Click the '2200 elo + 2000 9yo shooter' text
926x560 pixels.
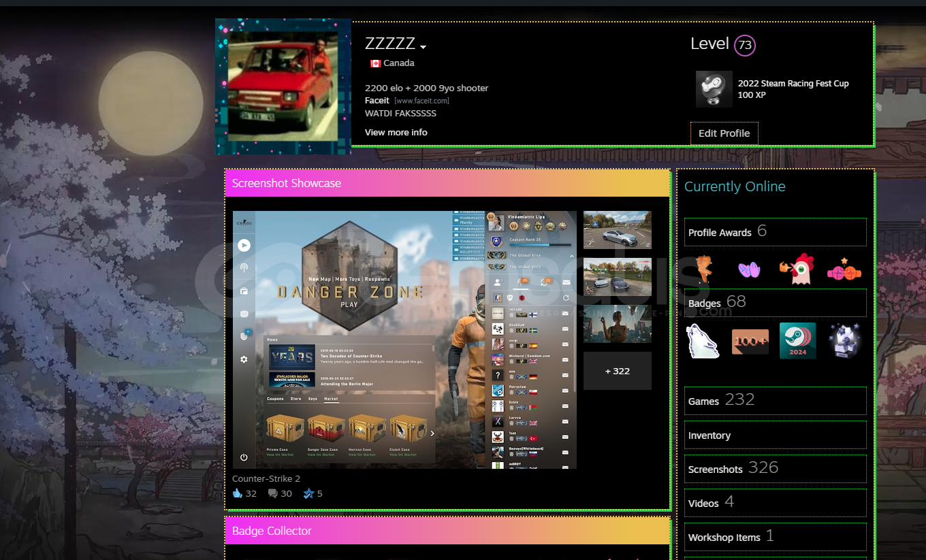tap(426, 88)
